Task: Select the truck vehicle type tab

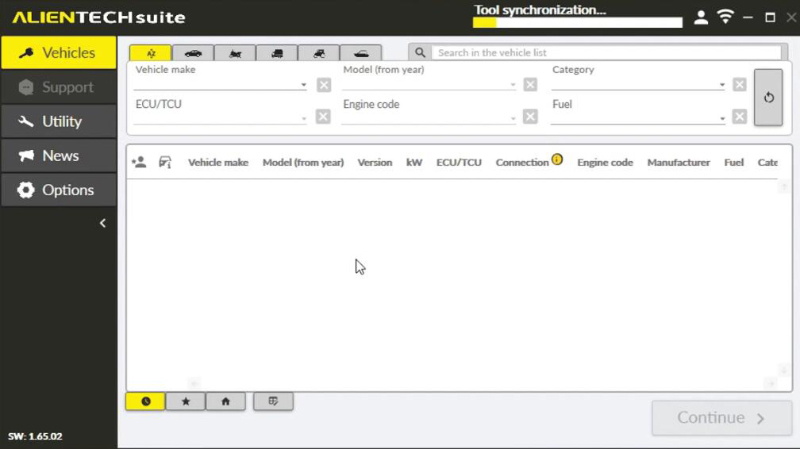Action: 276,53
